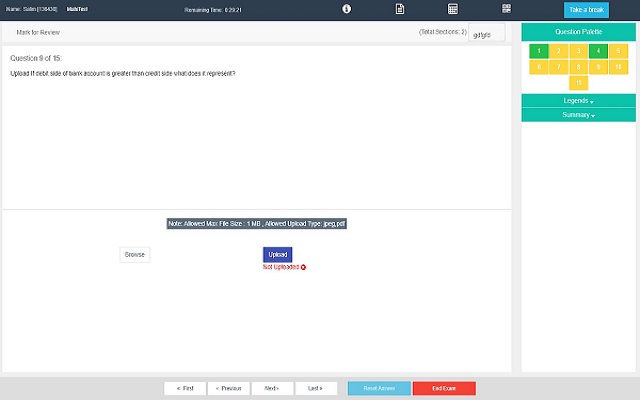Click the Not Uploaded status text
Screen dimensions: 640x400
pyautogui.click(x=281, y=267)
